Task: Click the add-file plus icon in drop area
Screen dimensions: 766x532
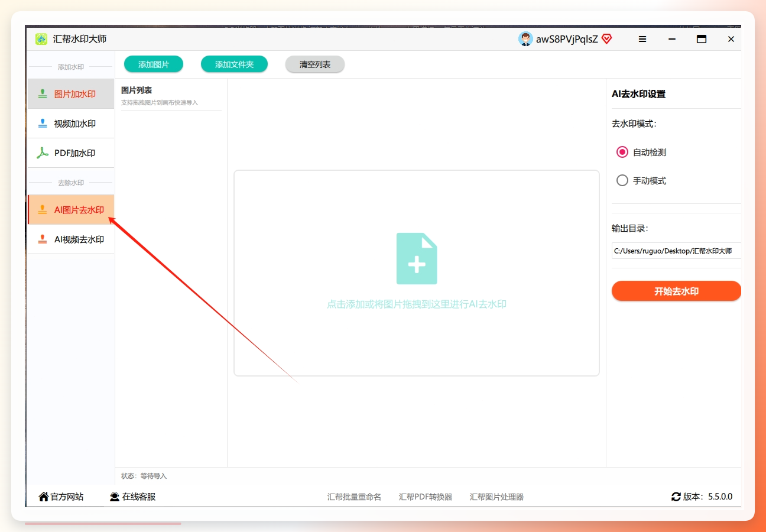Action: coord(417,258)
